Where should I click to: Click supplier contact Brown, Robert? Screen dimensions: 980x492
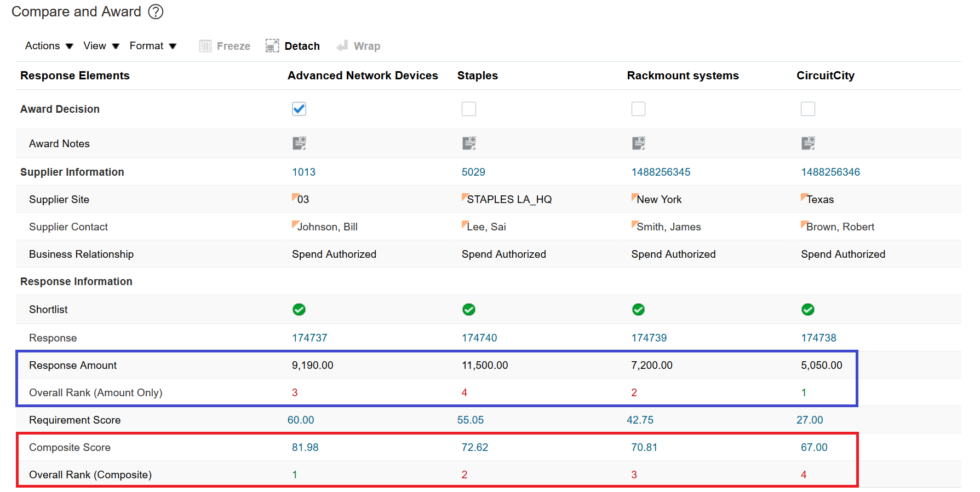point(840,227)
